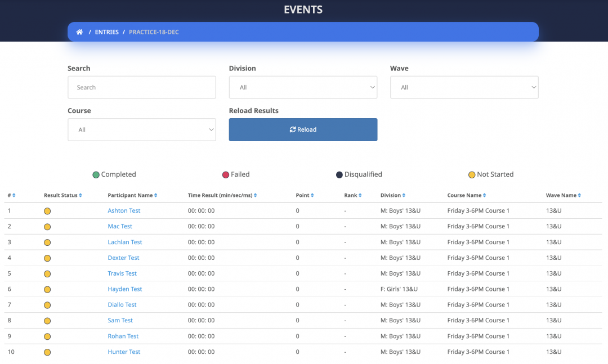Click the green Completed legend dot
608x364 pixels.
click(x=96, y=175)
